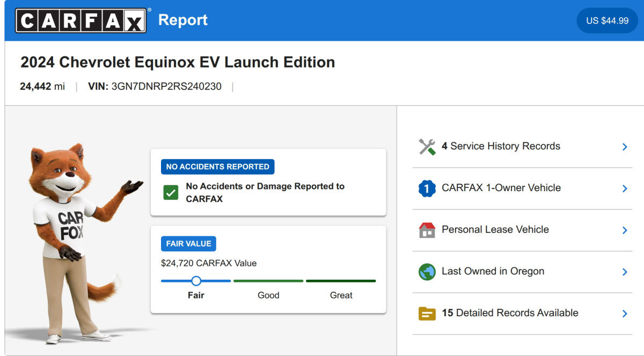This screenshot has width=644, height=356.
Task: Click the green no-accidents checkmark box
Action: tap(171, 192)
